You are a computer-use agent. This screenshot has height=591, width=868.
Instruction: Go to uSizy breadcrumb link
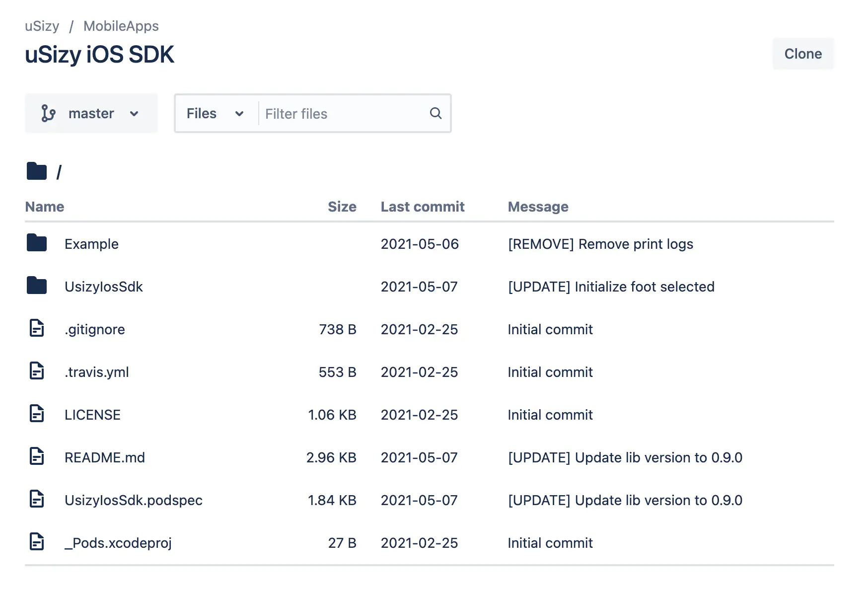point(42,26)
